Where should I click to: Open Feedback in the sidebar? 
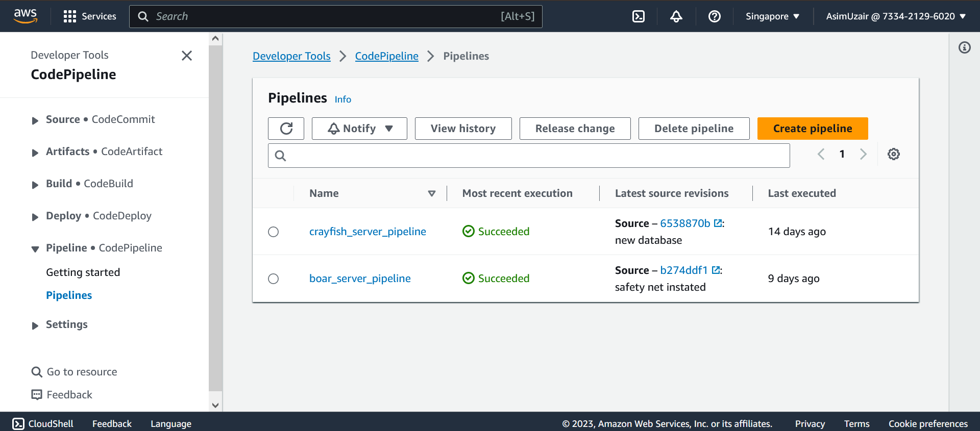pyautogui.click(x=69, y=395)
